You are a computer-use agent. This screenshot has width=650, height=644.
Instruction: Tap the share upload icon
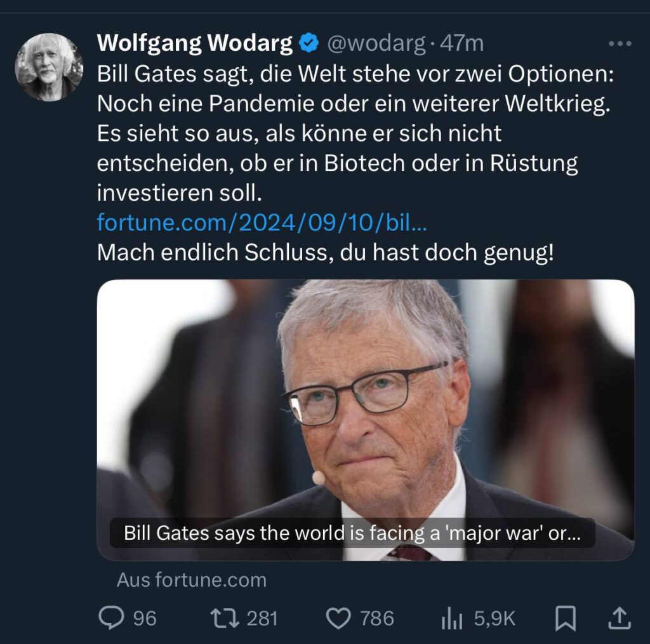click(x=620, y=618)
